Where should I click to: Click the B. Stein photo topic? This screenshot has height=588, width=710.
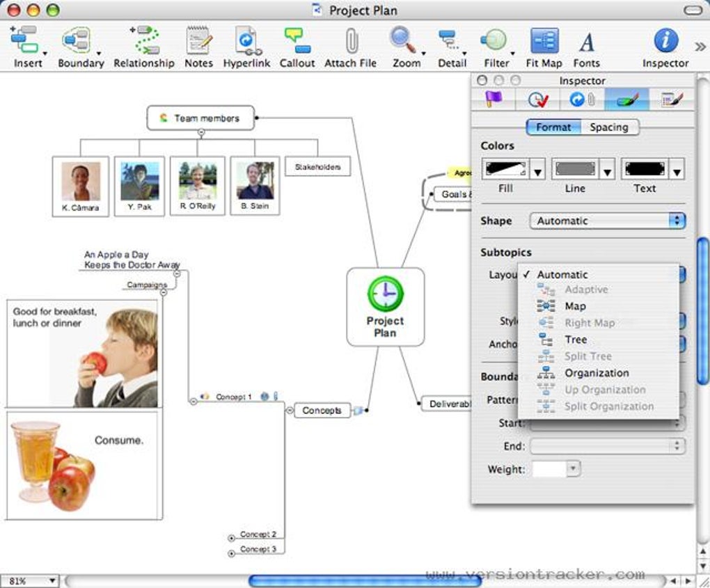coord(255,186)
